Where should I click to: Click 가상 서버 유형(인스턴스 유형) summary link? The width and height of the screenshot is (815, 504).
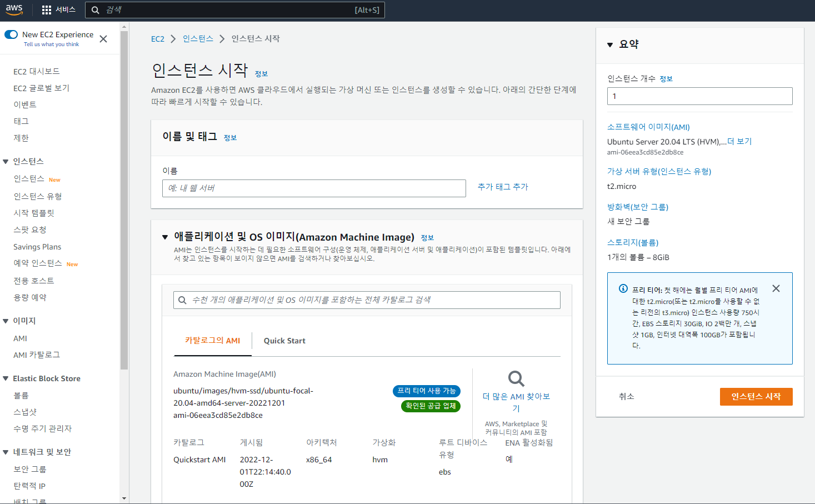click(659, 172)
